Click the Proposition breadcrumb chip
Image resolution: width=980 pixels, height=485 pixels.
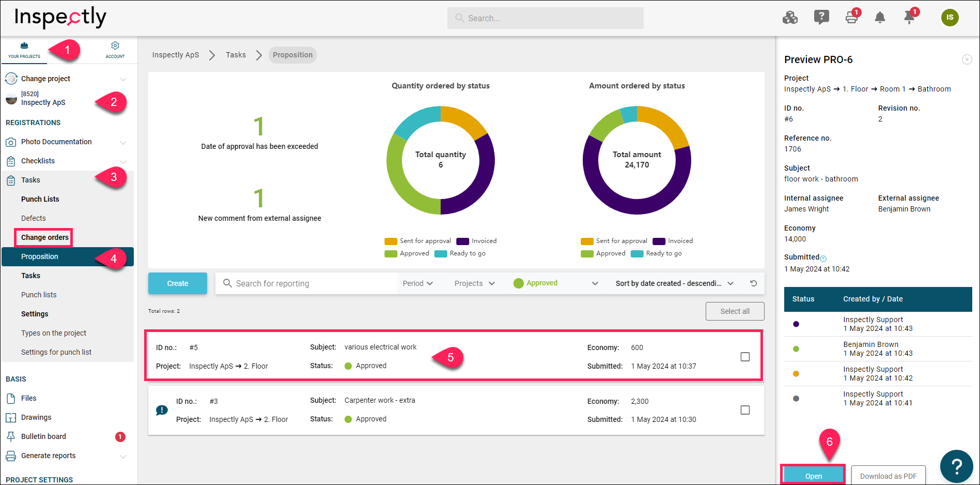(292, 55)
